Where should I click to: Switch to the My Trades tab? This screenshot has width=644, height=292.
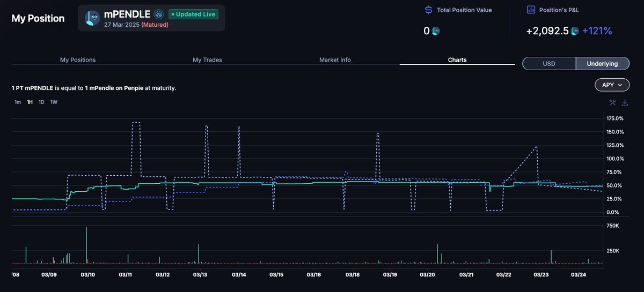pyautogui.click(x=207, y=60)
